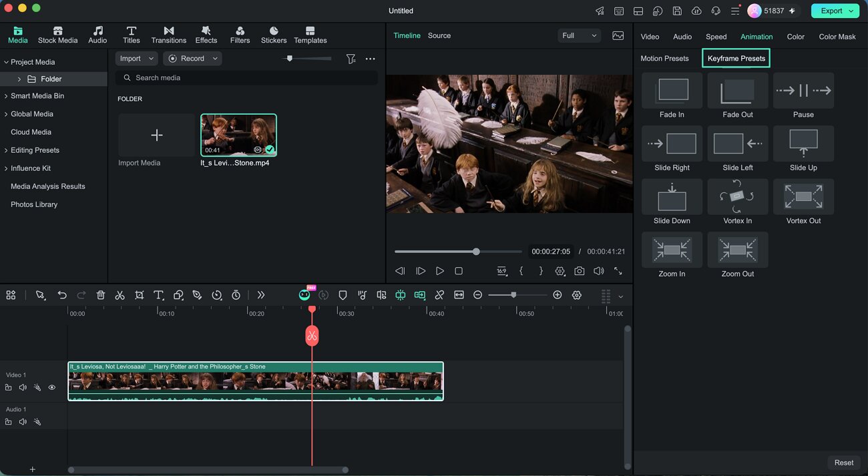The image size is (868, 476).
Task: Mute the Audio 1 track
Action: (x=23, y=422)
